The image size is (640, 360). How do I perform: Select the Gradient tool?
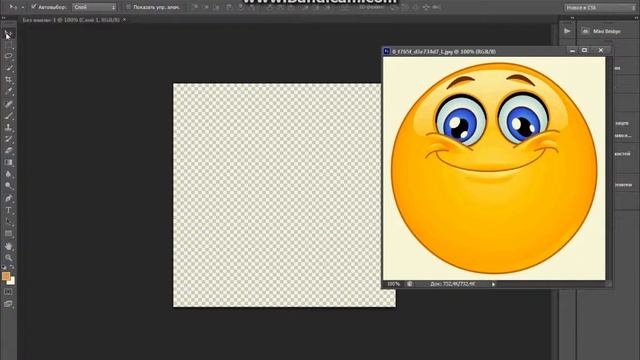coord(9,162)
